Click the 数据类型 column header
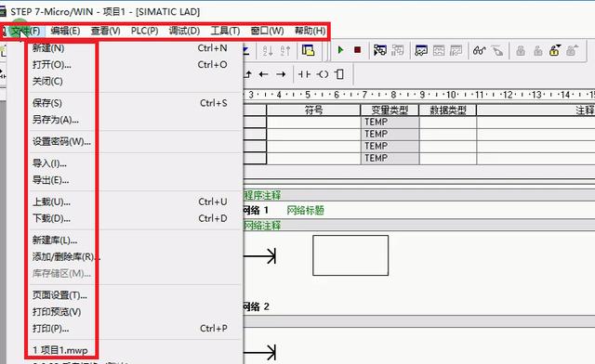The image size is (595, 364). (448, 110)
